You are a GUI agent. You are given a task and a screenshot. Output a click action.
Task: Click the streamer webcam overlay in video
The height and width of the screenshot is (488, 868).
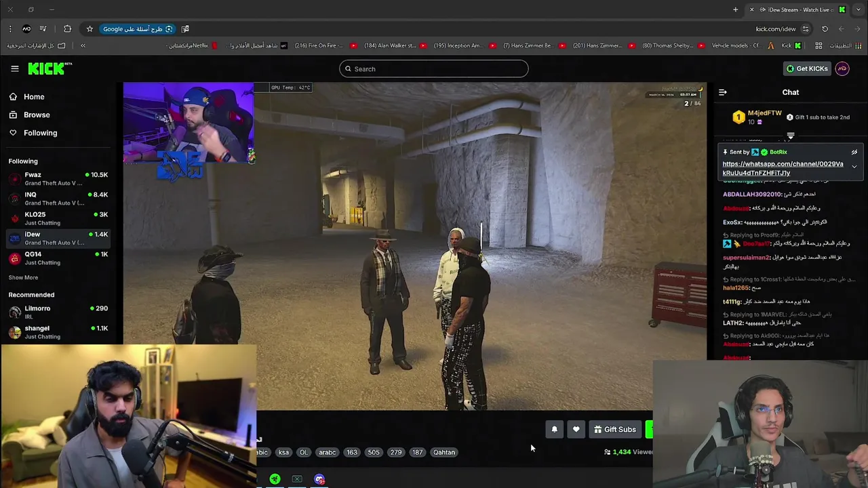tap(189, 123)
